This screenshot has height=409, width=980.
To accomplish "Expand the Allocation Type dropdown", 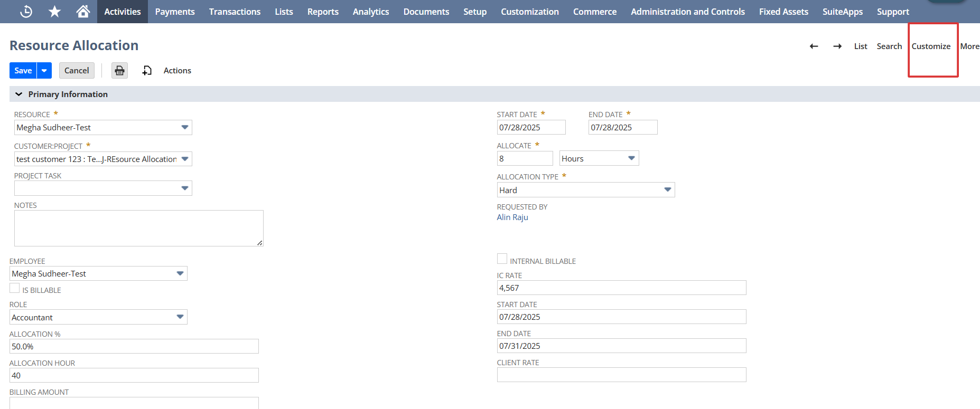I will [667, 190].
